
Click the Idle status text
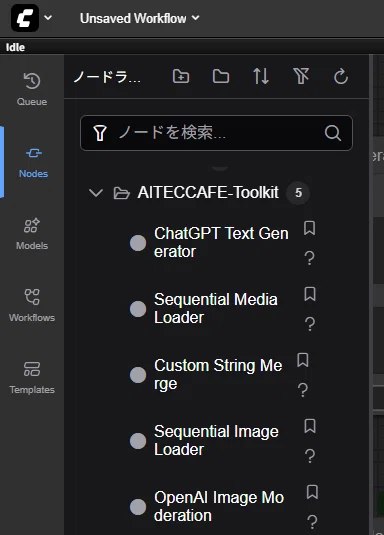point(15,47)
